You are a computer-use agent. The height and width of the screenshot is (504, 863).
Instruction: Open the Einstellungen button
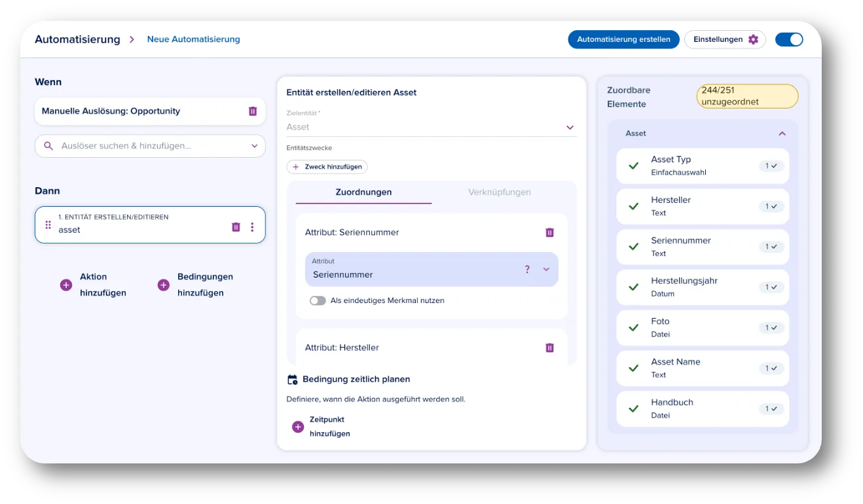coord(725,39)
